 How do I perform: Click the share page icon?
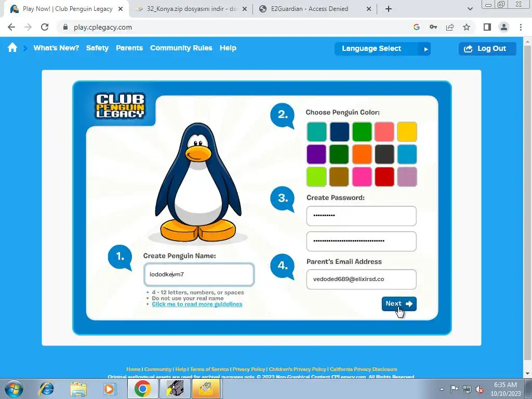[x=450, y=27]
